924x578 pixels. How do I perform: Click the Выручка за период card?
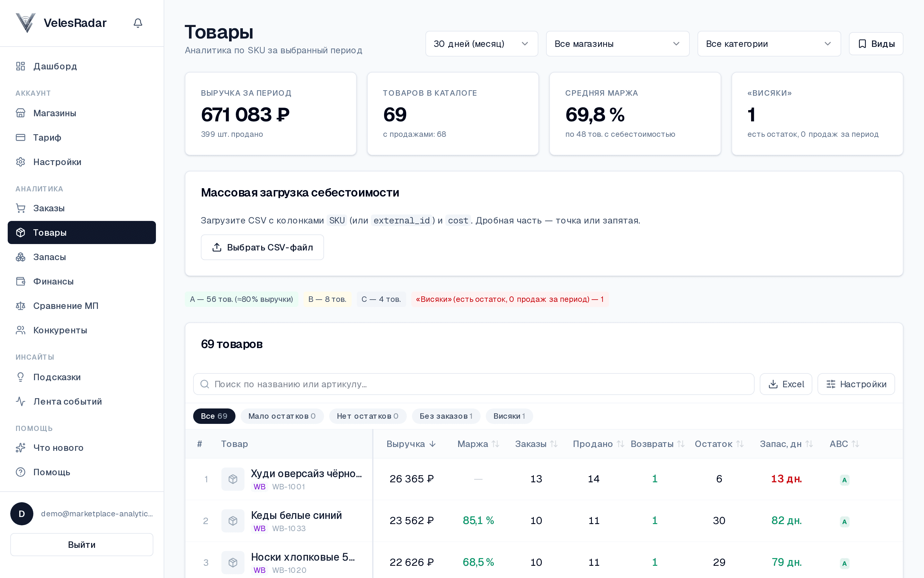tap(271, 114)
